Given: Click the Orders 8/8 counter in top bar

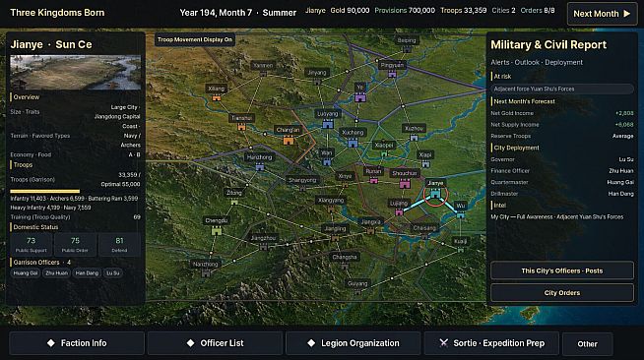Looking at the screenshot, I should pos(538,10).
